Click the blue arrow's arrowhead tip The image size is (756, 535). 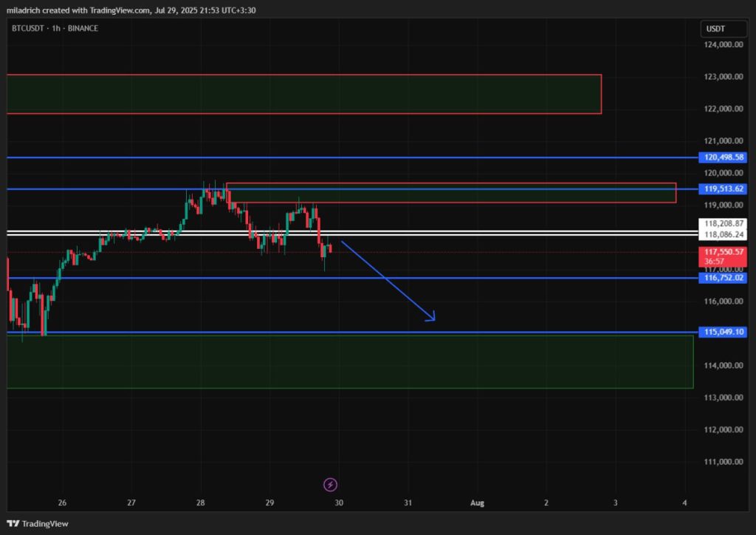[434, 319]
